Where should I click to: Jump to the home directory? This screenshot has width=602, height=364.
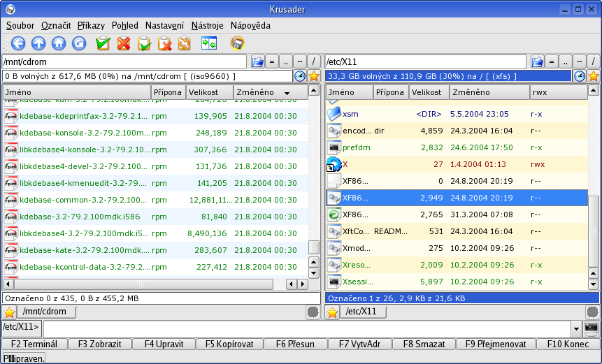click(59, 43)
